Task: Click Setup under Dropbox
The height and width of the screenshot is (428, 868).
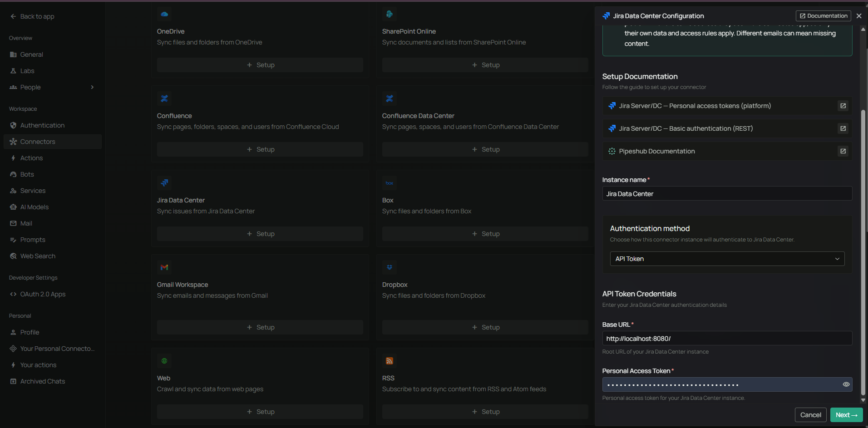Action: pyautogui.click(x=485, y=327)
